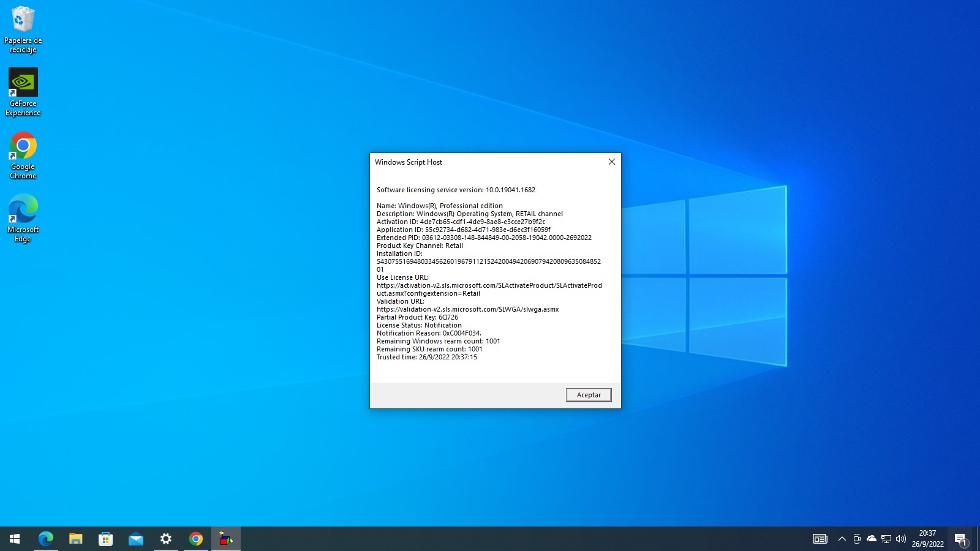The height and width of the screenshot is (551, 980).
Task: Open the volume speaker tray icon
Action: tap(900, 539)
